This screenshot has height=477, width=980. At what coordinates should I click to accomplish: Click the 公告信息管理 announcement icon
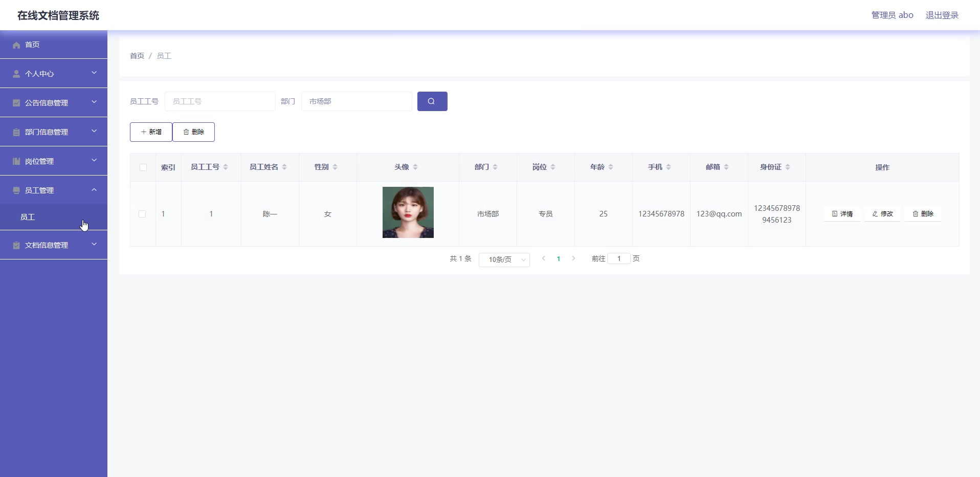[16, 103]
